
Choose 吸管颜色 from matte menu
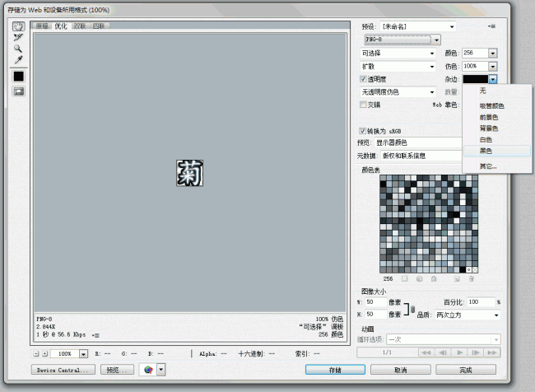point(497,106)
